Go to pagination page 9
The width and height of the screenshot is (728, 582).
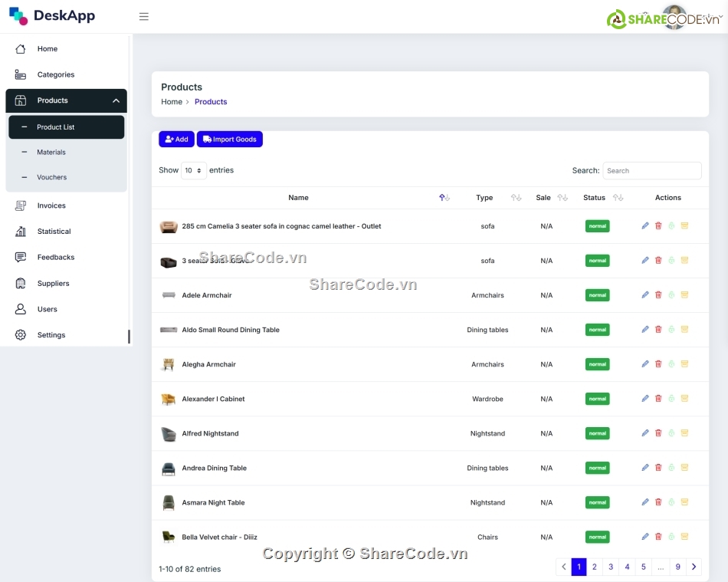click(678, 567)
